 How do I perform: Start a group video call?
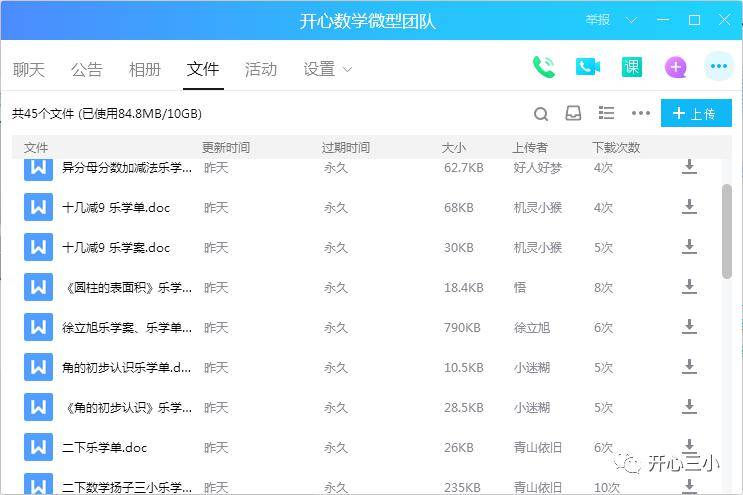(x=588, y=67)
